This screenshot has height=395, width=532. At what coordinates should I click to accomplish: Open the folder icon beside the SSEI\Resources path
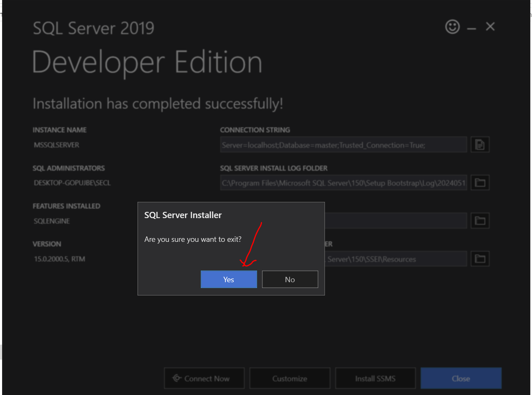[x=480, y=259]
